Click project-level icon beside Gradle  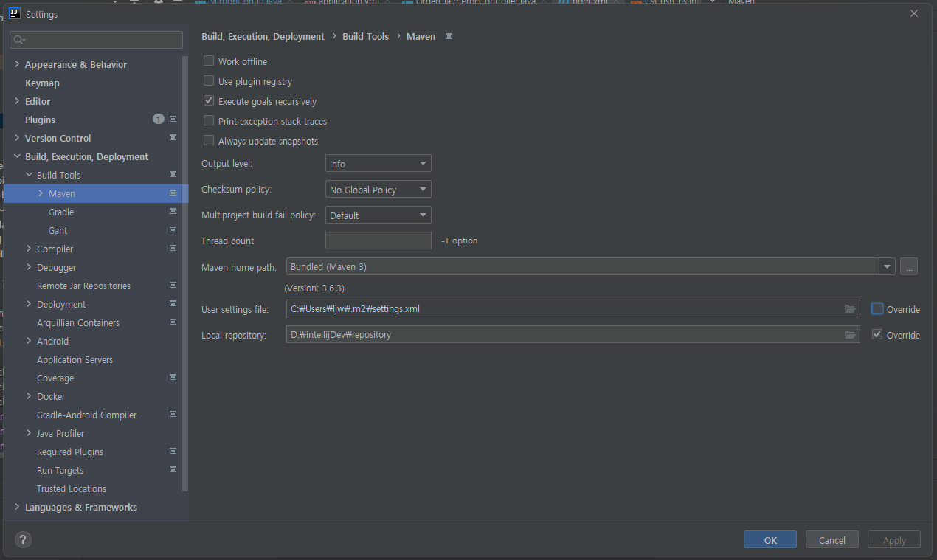(x=173, y=211)
